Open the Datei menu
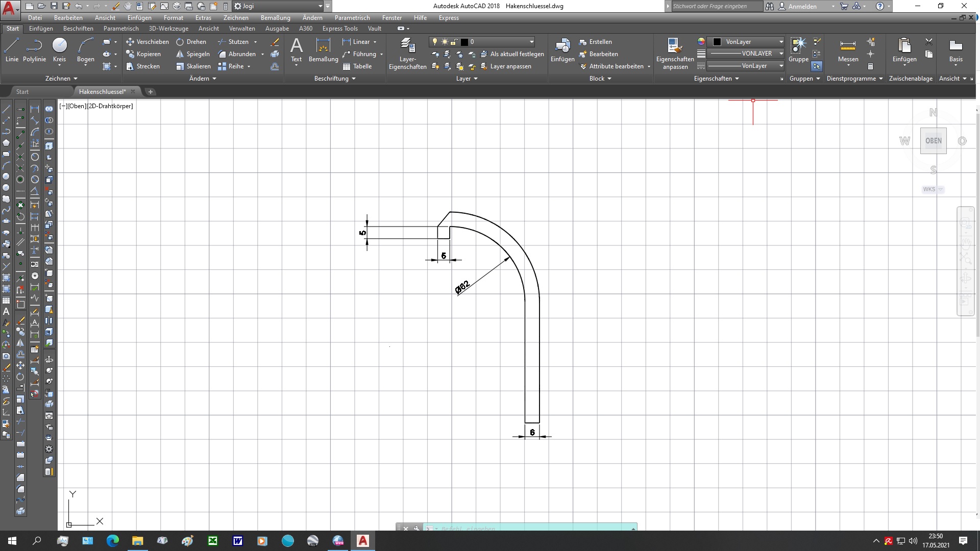The width and height of the screenshot is (980, 551). (x=35, y=18)
